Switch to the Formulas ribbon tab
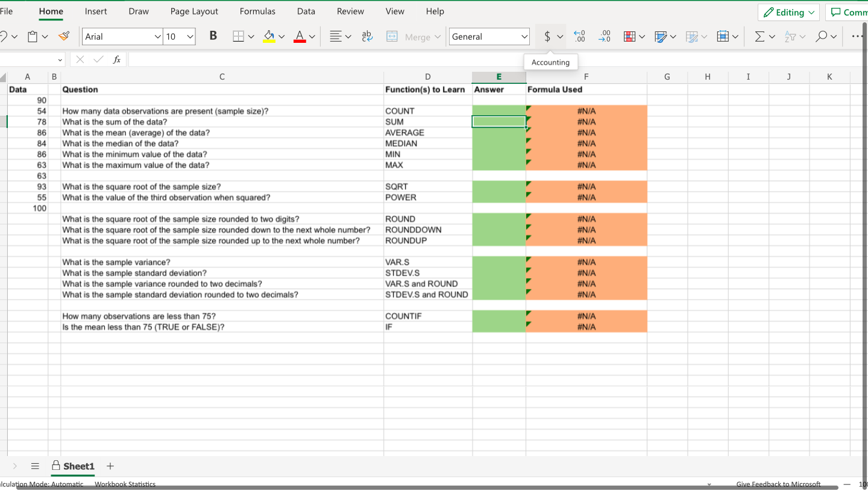868x491 pixels. tap(257, 11)
